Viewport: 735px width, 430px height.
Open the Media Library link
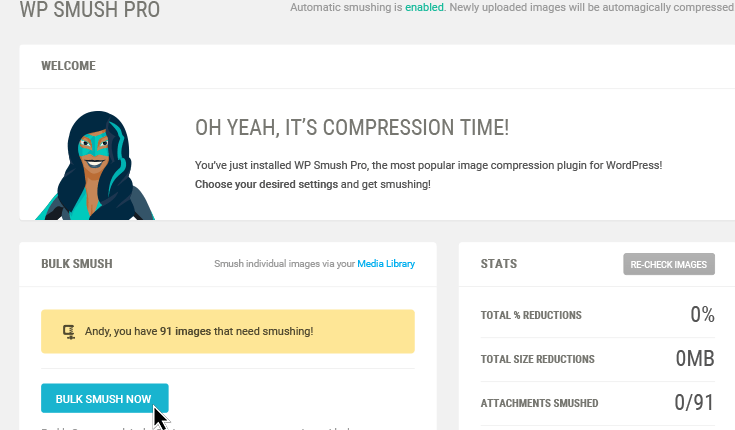click(386, 264)
